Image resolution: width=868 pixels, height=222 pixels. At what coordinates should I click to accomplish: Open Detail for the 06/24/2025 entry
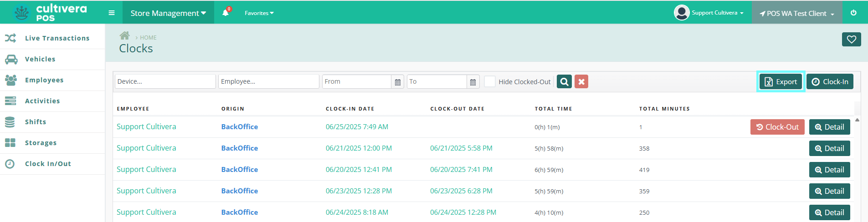pyautogui.click(x=829, y=212)
